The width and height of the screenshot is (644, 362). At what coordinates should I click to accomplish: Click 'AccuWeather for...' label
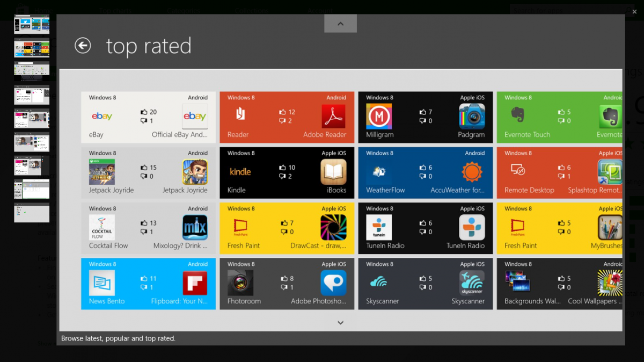458,190
